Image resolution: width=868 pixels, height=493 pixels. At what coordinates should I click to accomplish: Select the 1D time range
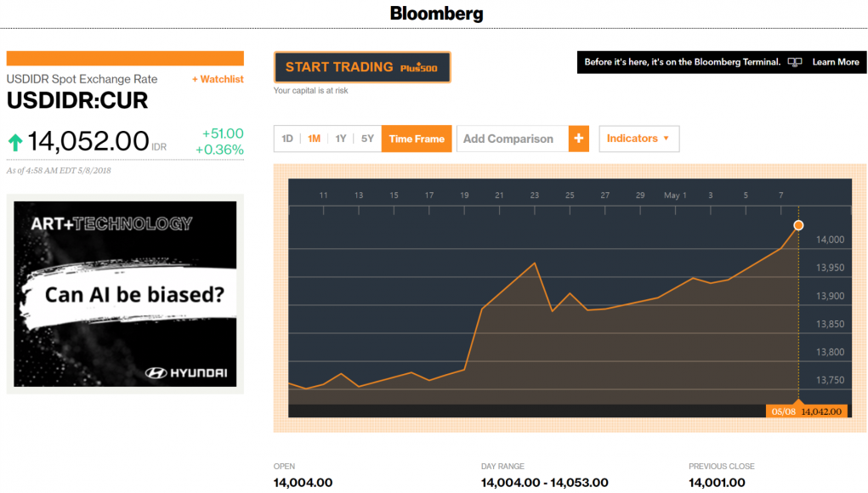(287, 139)
